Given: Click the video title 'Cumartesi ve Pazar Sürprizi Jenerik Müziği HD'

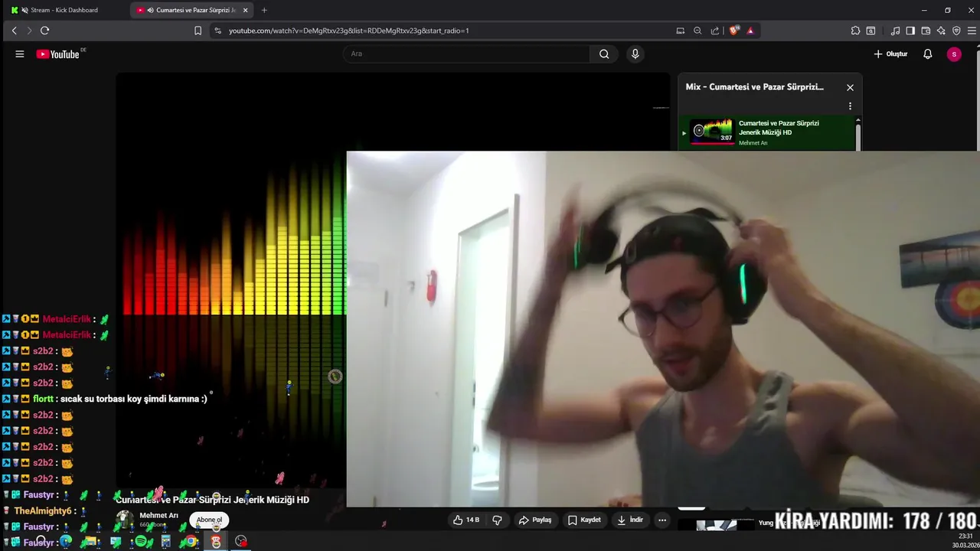Looking at the screenshot, I should 213,500.
